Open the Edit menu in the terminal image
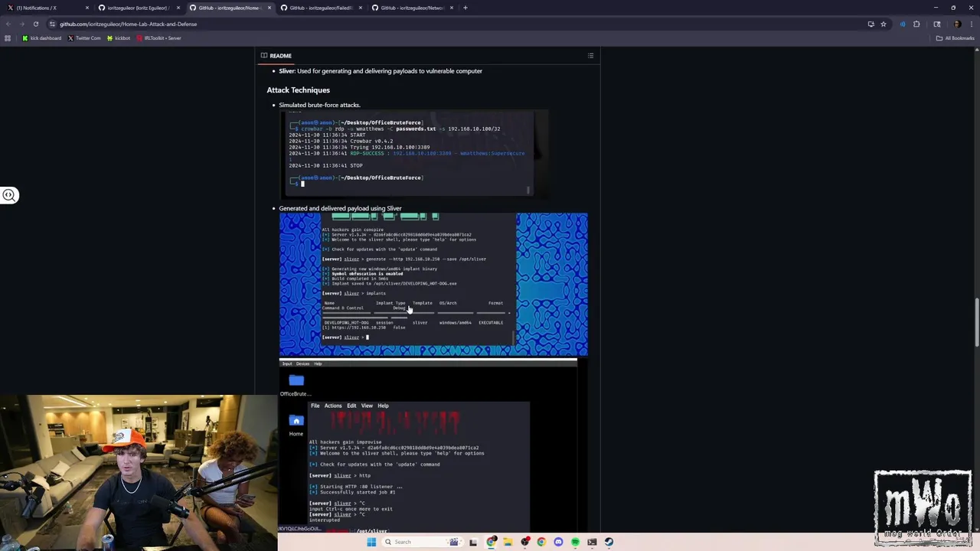Viewport: 980px width, 551px height. pos(351,406)
